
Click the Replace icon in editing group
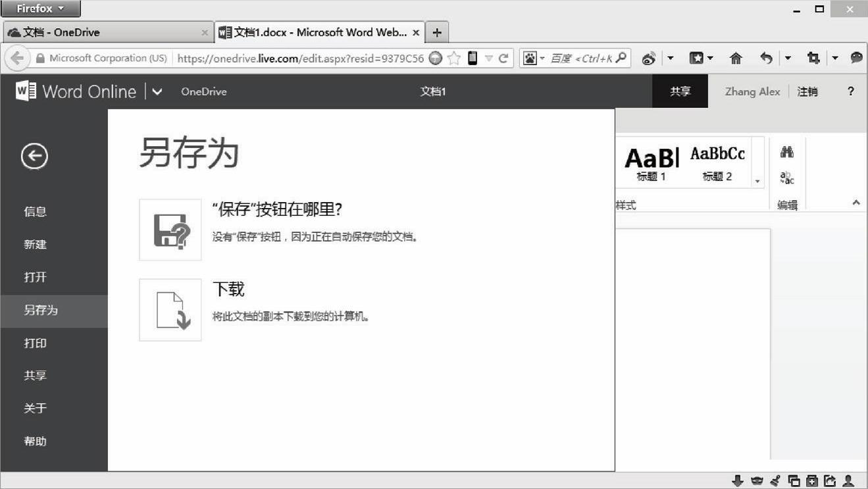[x=787, y=178]
